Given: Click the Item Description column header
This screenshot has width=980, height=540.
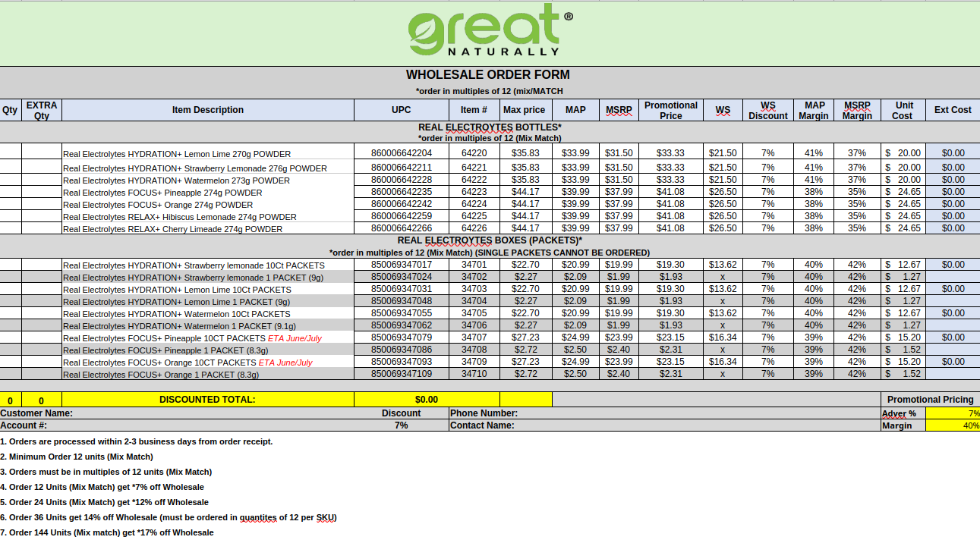Looking at the screenshot, I should click(x=207, y=110).
